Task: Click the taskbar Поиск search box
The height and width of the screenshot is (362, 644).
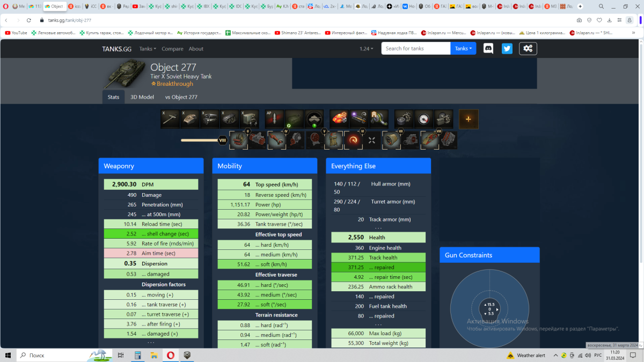Action: click(64, 355)
